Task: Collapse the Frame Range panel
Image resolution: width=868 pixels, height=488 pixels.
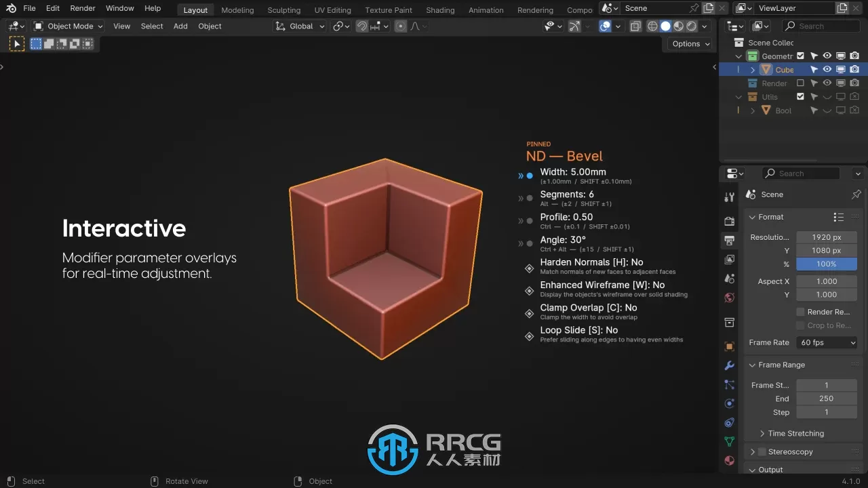Action: point(752,365)
